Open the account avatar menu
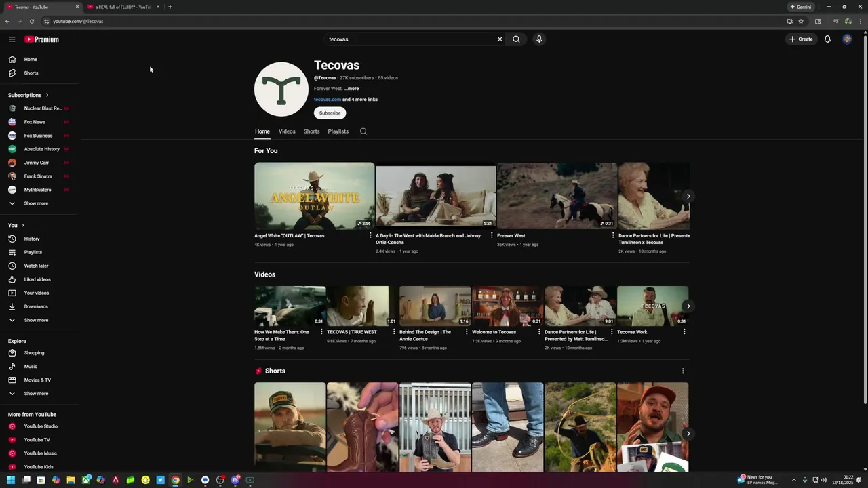Image resolution: width=868 pixels, height=488 pixels. (x=847, y=39)
